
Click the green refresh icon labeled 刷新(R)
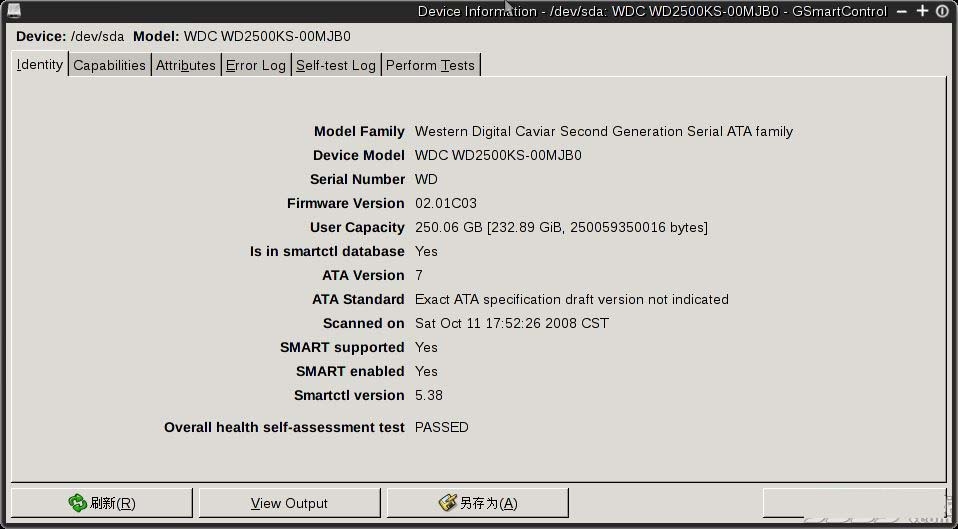(x=78, y=503)
